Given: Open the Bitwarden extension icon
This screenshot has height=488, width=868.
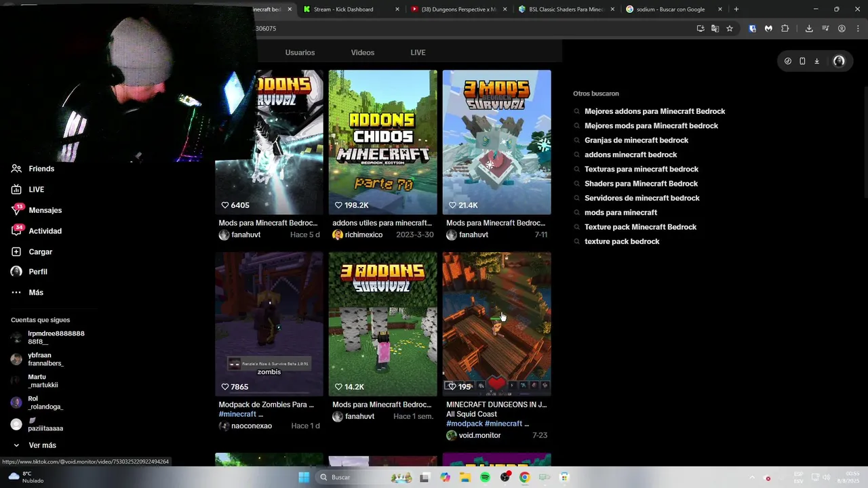Looking at the screenshot, I should 753,28.
